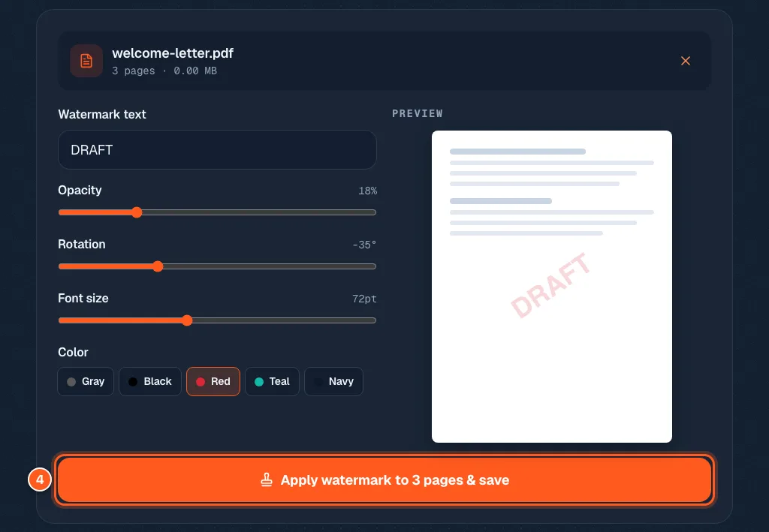The width and height of the screenshot is (769, 532).
Task: Click the Font size label
Action: (83, 299)
